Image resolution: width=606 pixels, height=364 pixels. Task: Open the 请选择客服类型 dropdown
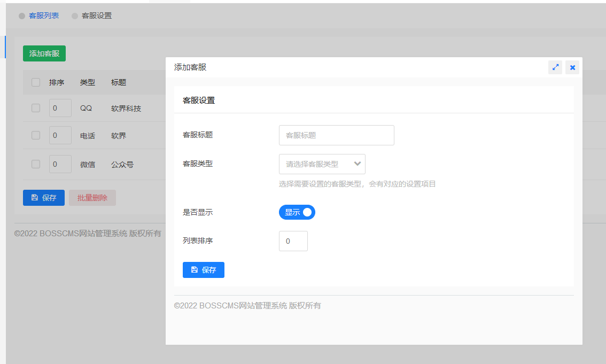[315, 164]
